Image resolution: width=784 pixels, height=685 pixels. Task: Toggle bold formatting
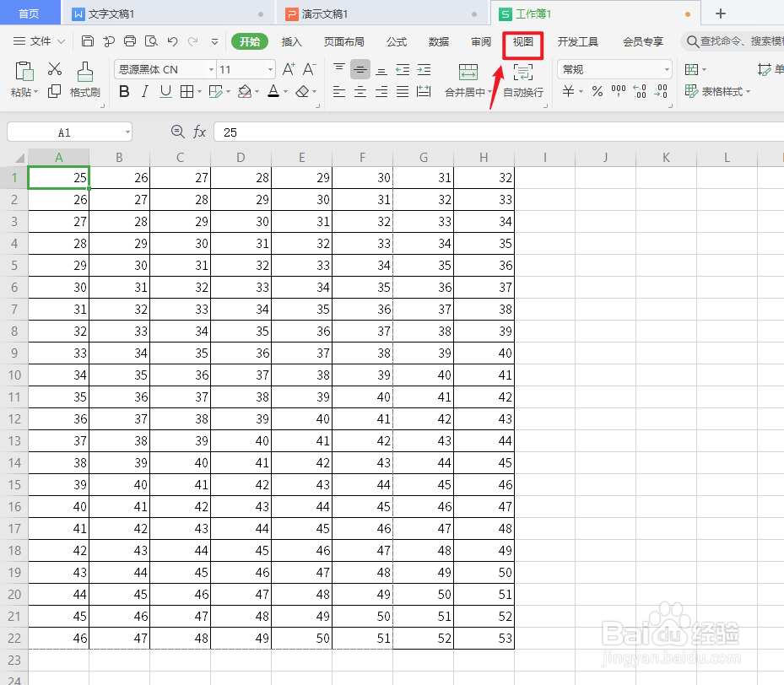[x=124, y=91]
